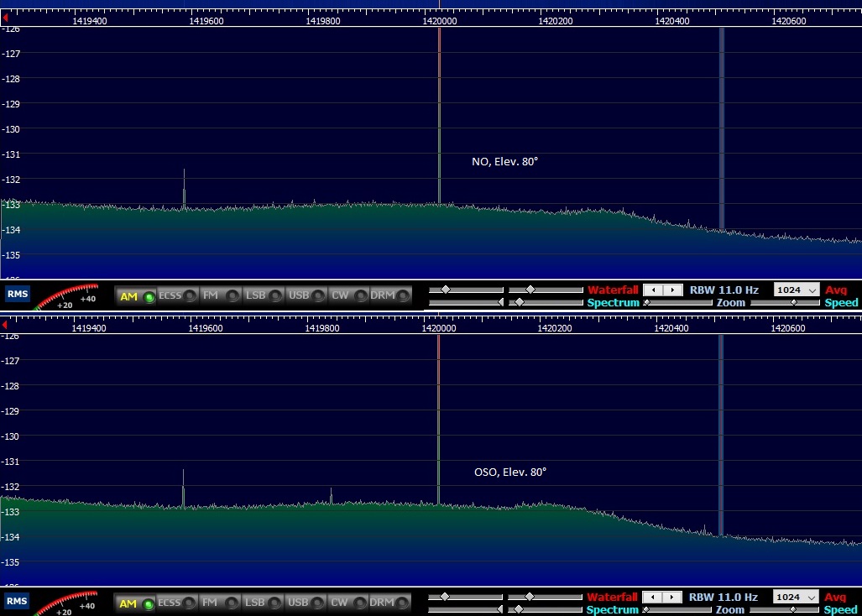Image resolution: width=862 pixels, height=616 pixels.
Task: Click 1419800 on the lower frequency ruler
Action: point(322,328)
